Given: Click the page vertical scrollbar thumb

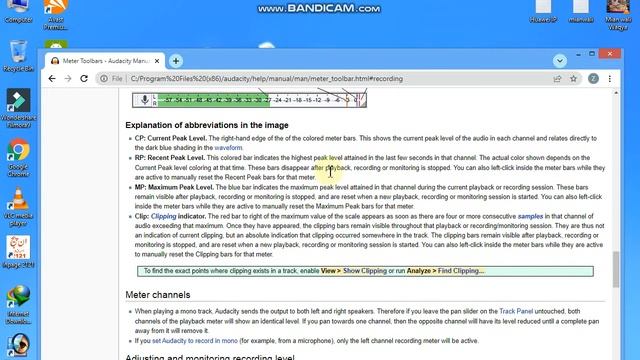Looking at the screenshot, I should point(616,269).
